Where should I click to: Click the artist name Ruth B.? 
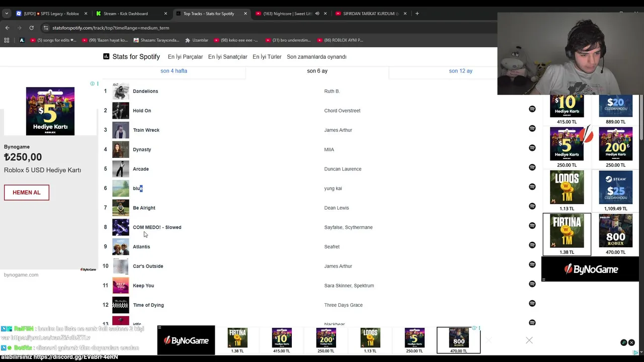coord(332,91)
